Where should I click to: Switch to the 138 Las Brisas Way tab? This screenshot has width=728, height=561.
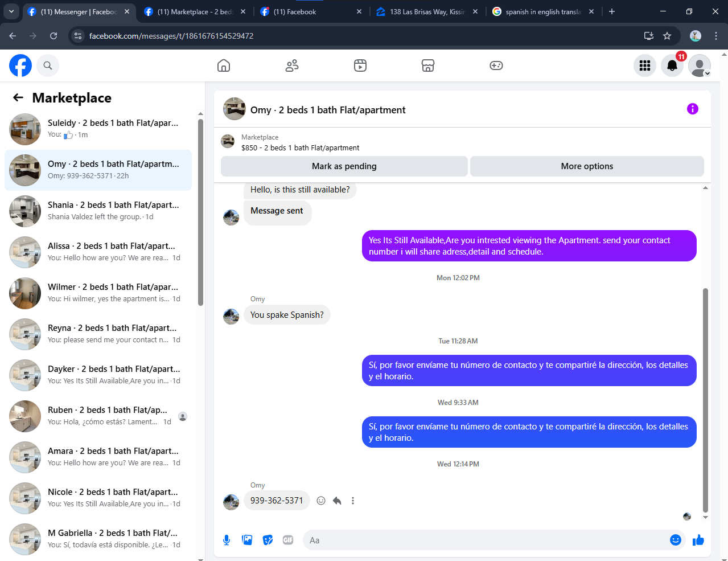pyautogui.click(x=427, y=11)
